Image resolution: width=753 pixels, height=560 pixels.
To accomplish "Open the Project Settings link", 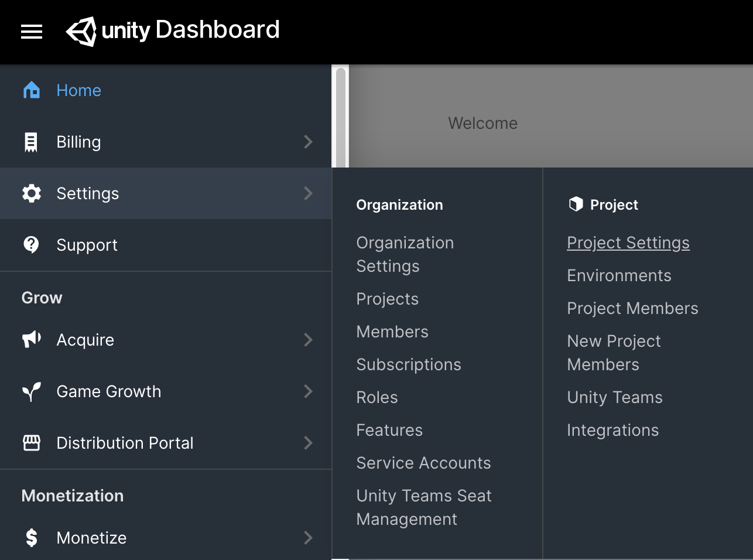I will point(628,243).
